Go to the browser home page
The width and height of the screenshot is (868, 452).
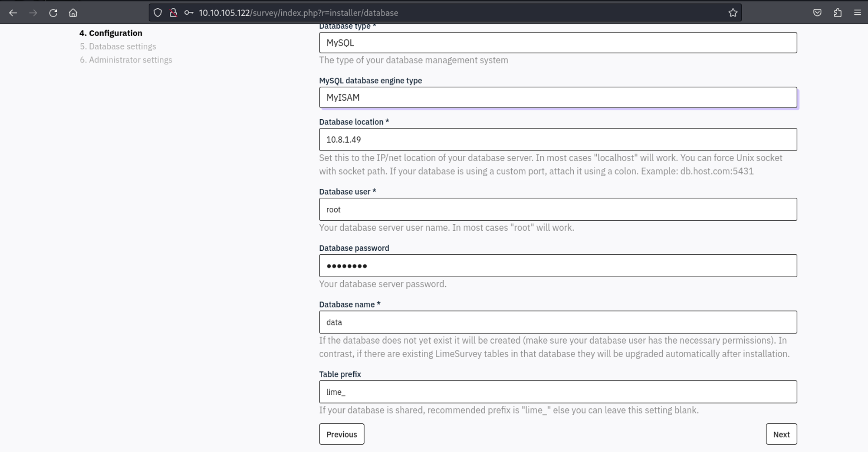(x=73, y=13)
